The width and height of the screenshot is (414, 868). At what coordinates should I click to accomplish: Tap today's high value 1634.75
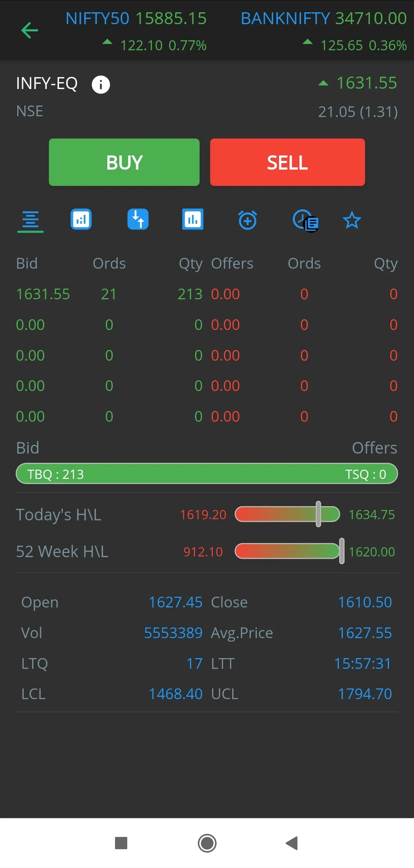[x=372, y=515]
